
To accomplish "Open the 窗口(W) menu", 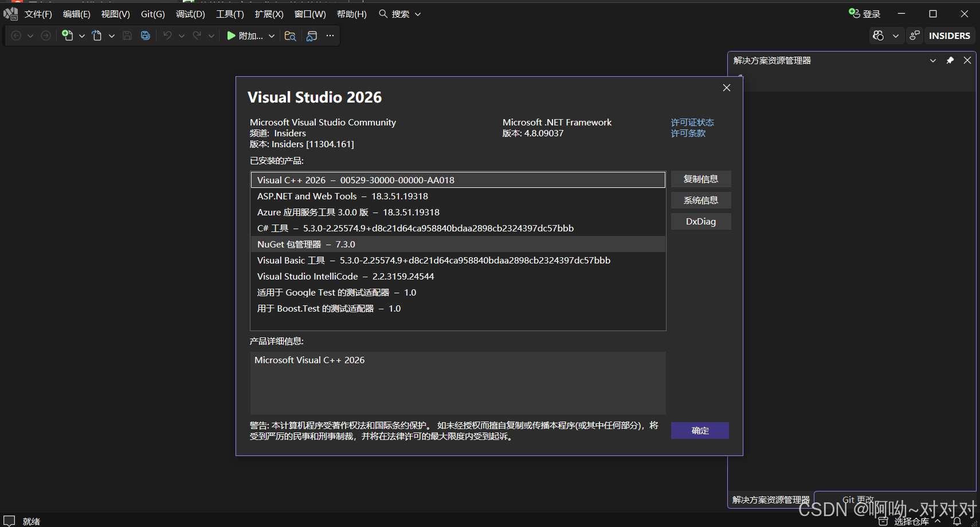I will pos(310,14).
